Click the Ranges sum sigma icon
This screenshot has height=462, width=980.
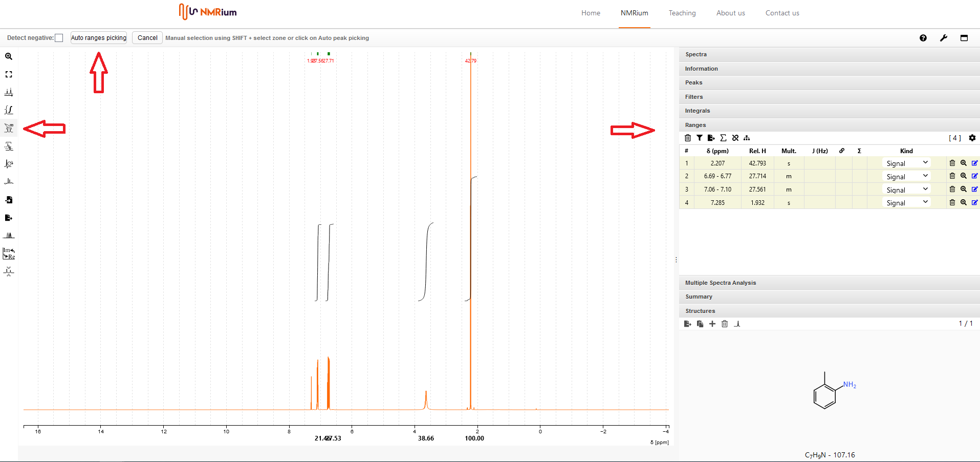coord(723,138)
